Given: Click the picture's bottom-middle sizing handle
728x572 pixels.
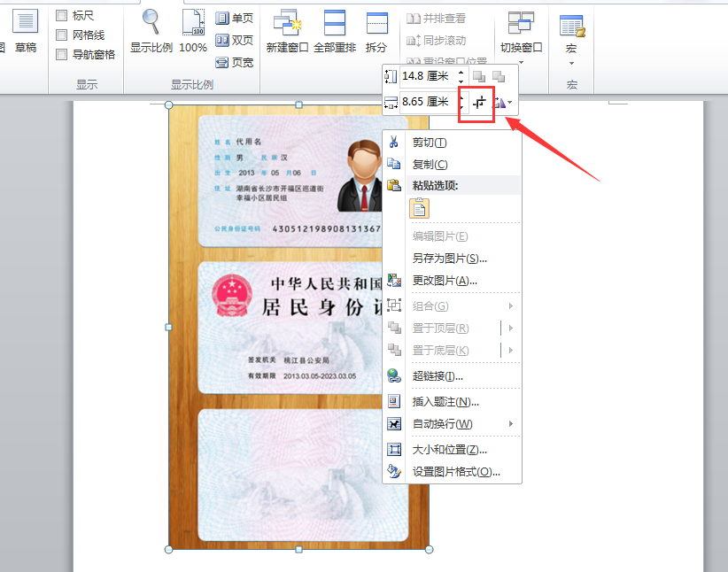Looking at the screenshot, I should [299, 550].
